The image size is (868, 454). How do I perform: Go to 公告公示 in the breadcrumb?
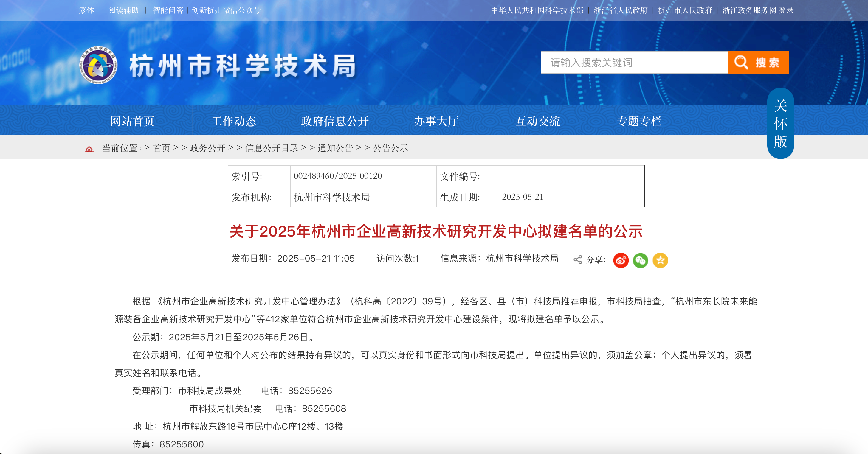tap(390, 148)
